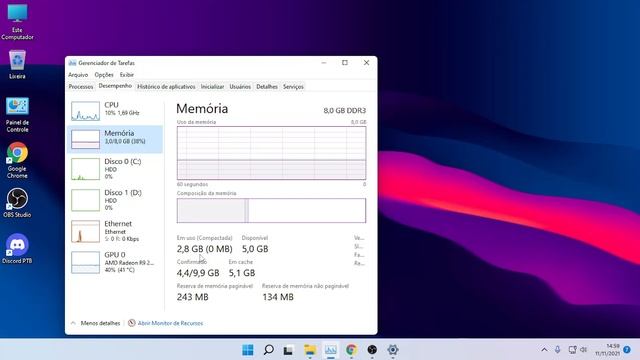This screenshot has height=360, width=640.
Task: Close the Gerenciador de Tarefas window
Action: tap(367, 63)
